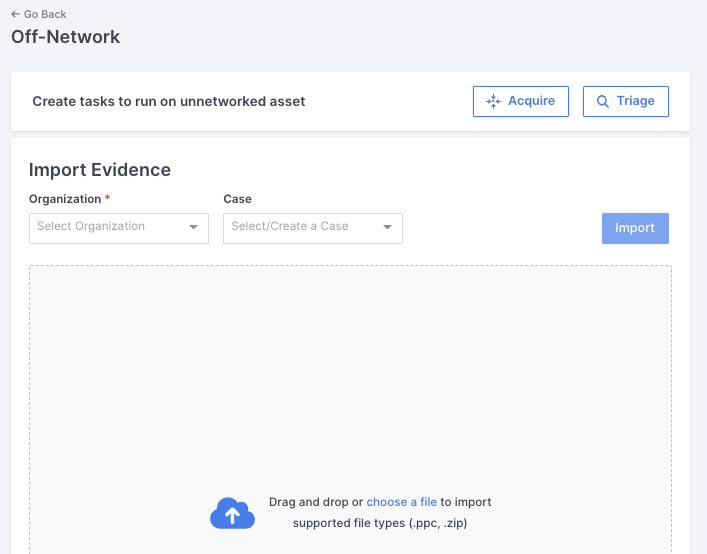Click the supported file types (.ppc, .zip) text
Viewport: 707px width, 554px height.
click(x=380, y=523)
